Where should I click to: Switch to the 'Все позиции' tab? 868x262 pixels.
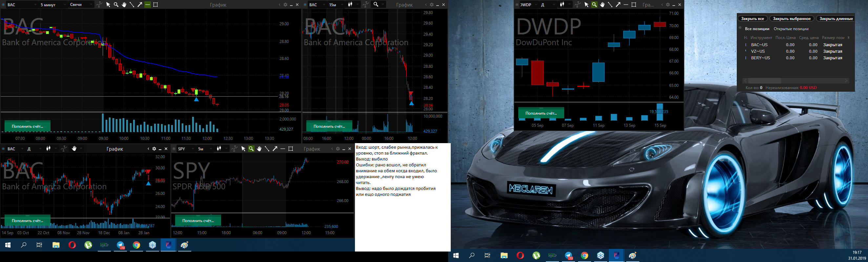(x=757, y=29)
